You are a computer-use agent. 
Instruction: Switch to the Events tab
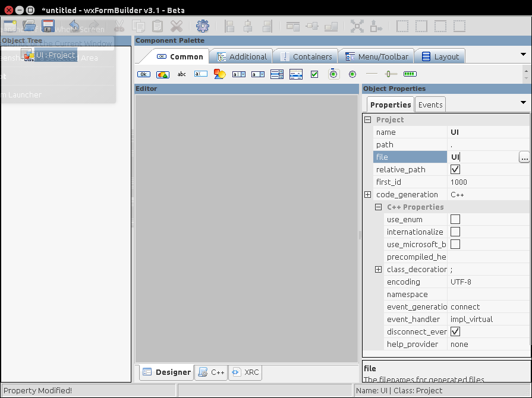[x=430, y=105]
